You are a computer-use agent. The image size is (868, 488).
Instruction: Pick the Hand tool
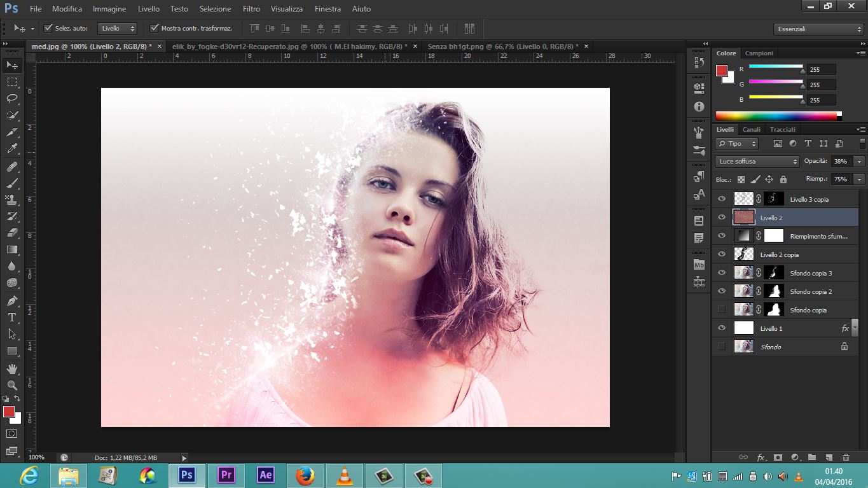[x=12, y=369]
